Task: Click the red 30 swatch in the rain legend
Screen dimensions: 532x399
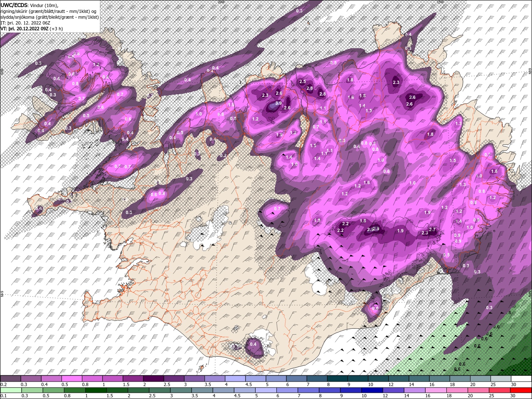Action: (521, 390)
